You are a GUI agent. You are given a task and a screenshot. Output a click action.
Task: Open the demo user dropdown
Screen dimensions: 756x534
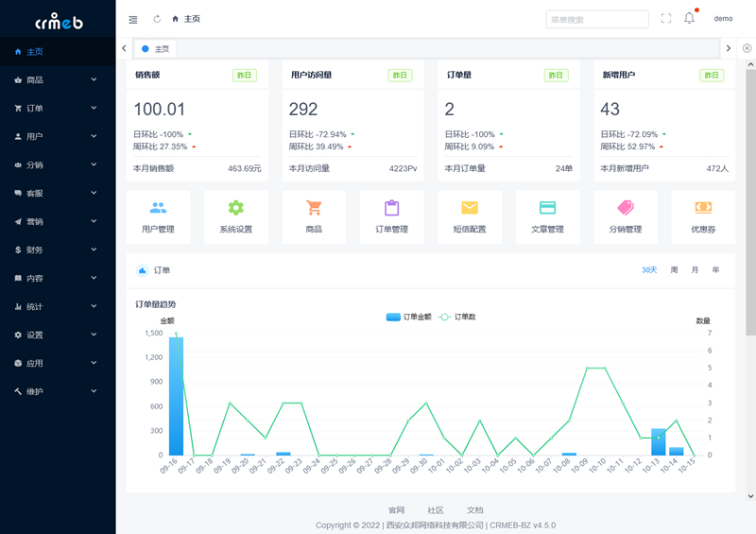[x=723, y=19]
